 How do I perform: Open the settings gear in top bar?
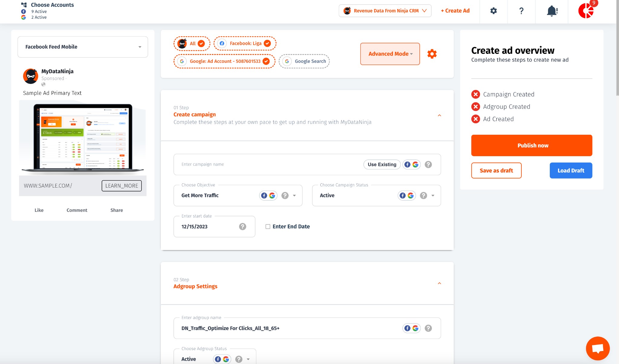(x=493, y=11)
